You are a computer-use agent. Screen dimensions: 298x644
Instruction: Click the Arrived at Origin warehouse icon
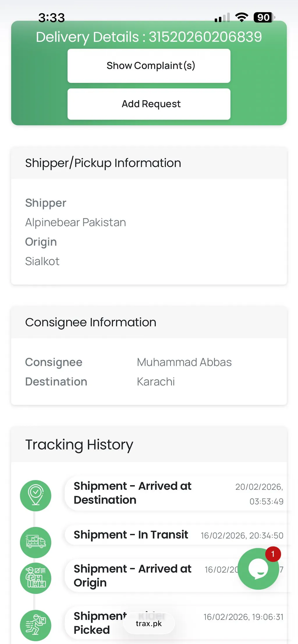(x=36, y=578)
